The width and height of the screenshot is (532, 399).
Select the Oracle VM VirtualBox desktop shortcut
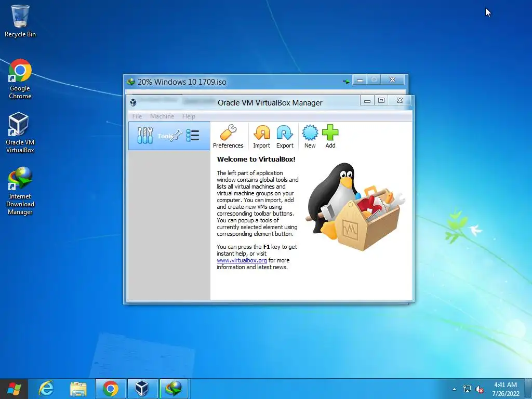point(20,133)
